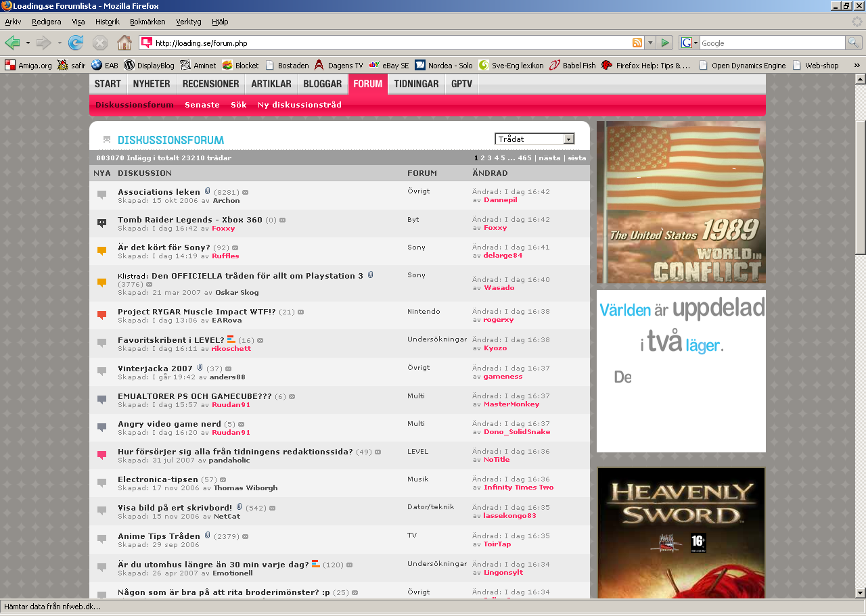Switch to the BLOGGAR tab

pos(323,84)
